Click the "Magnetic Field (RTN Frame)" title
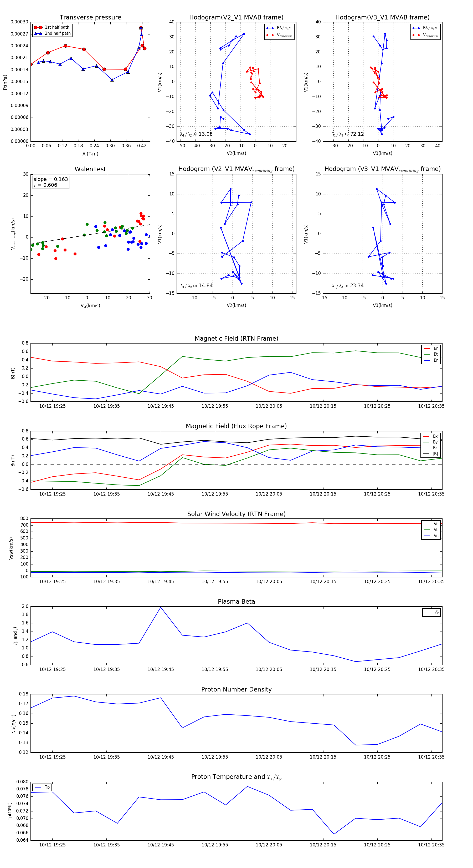This screenshot has height=868, width=473. pyautogui.click(x=236, y=339)
